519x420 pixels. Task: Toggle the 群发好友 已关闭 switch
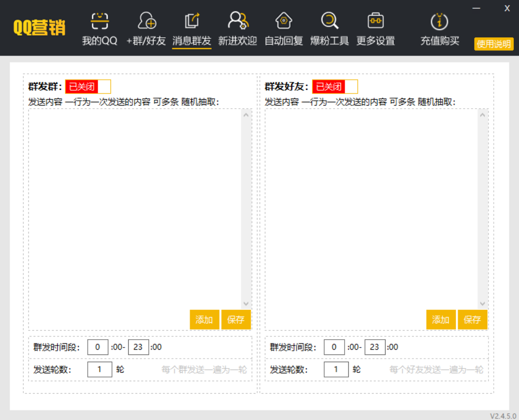tap(335, 87)
